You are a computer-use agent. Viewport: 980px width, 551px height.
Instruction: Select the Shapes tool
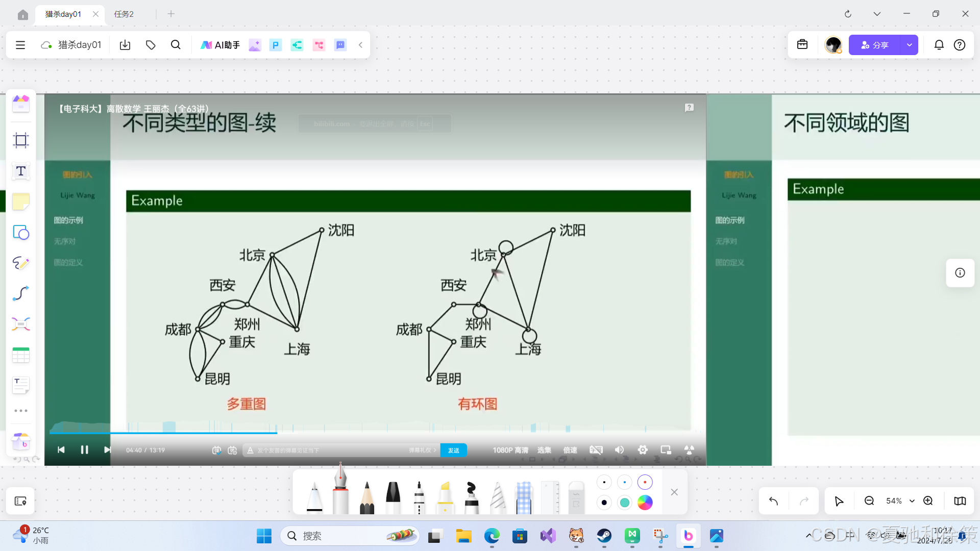point(21,233)
